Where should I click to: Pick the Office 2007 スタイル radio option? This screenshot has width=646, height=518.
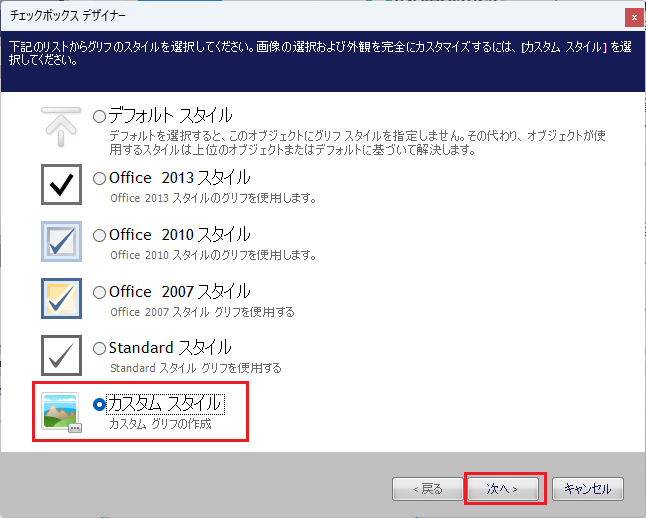pyautogui.click(x=99, y=293)
